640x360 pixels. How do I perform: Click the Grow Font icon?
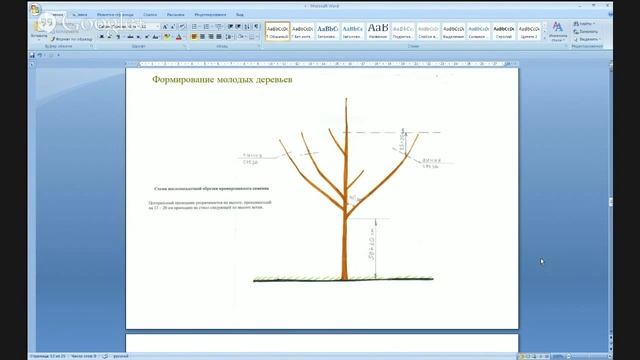[x=165, y=27]
